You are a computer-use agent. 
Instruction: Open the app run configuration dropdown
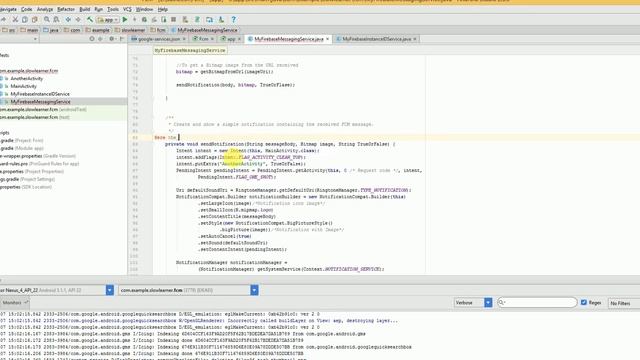click(107, 20)
